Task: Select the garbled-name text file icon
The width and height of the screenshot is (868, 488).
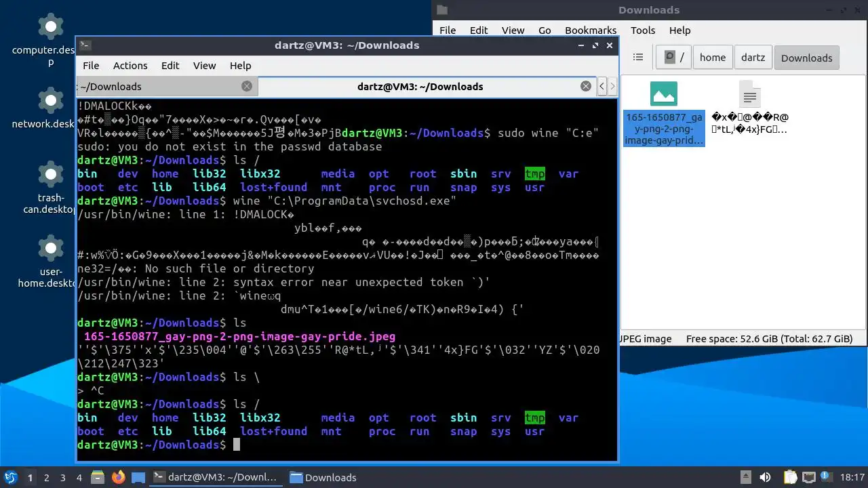Action: pyautogui.click(x=749, y=108)
